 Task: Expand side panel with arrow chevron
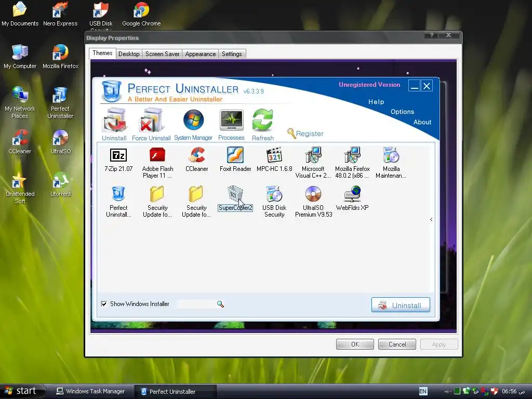point(431,220)
